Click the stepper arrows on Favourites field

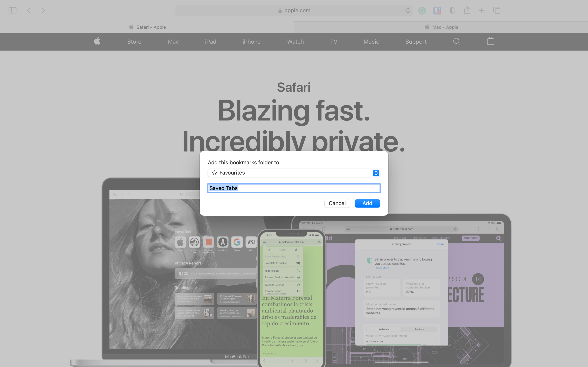tap(376, 172)
